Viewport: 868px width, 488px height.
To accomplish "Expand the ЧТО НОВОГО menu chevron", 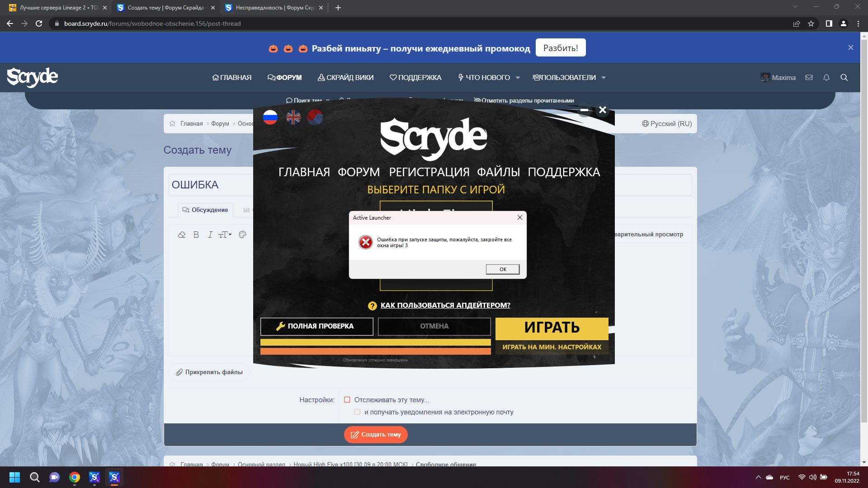I will (x=518, y=77).
